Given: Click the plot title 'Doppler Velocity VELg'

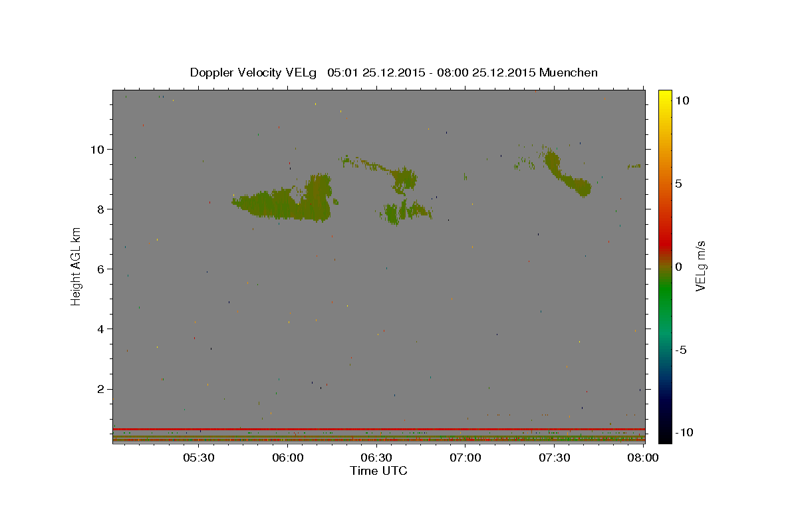Looking at the screenshot, I should click(255, 72).
